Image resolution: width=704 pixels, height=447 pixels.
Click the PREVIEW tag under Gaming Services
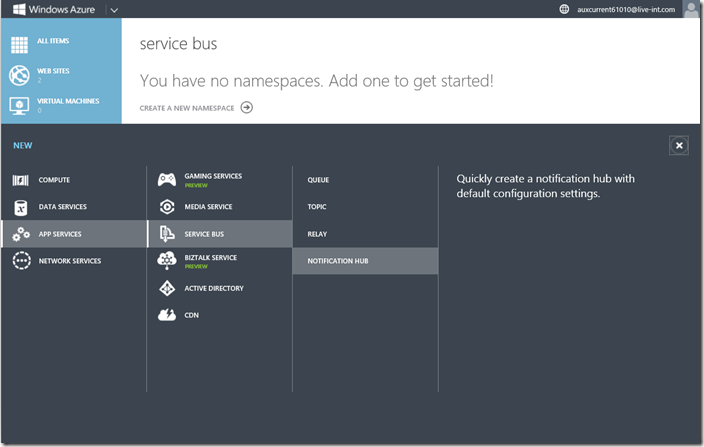click(196, 185)
